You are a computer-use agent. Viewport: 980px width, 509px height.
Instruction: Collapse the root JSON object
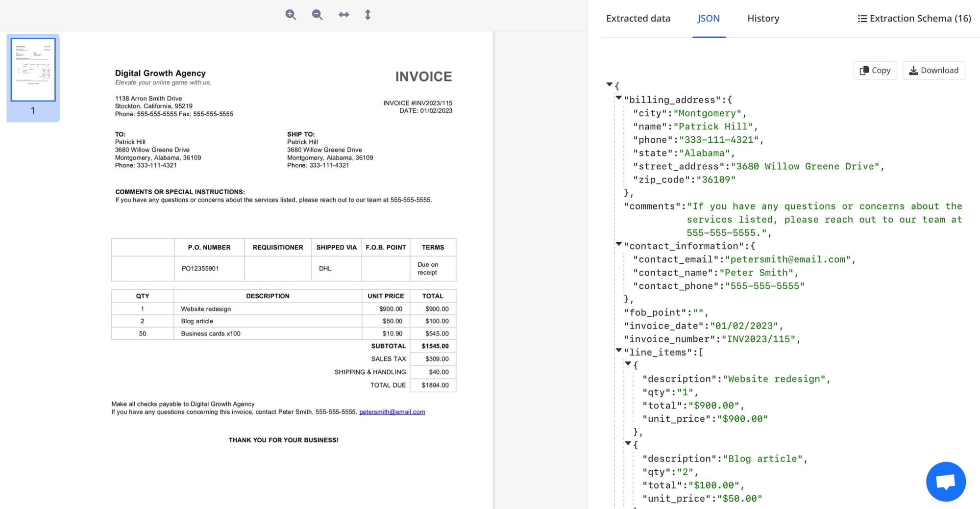click(x=610, y=85)
